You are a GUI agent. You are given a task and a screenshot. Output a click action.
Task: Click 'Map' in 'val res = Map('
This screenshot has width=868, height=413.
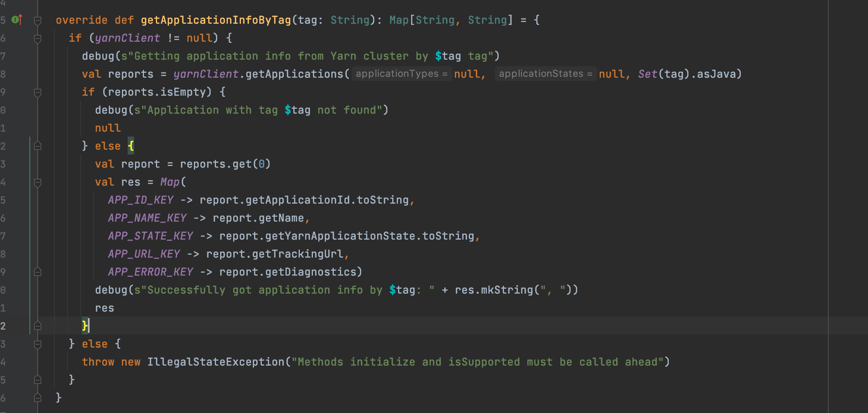[170, 182]
